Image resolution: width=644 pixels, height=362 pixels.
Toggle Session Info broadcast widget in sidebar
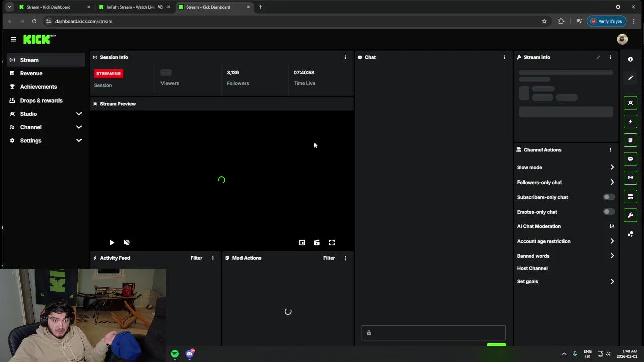coord(630,177)
